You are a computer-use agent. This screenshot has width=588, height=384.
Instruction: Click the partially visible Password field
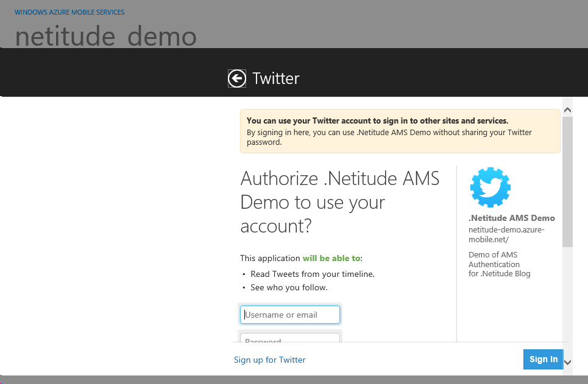pos(290,338)
